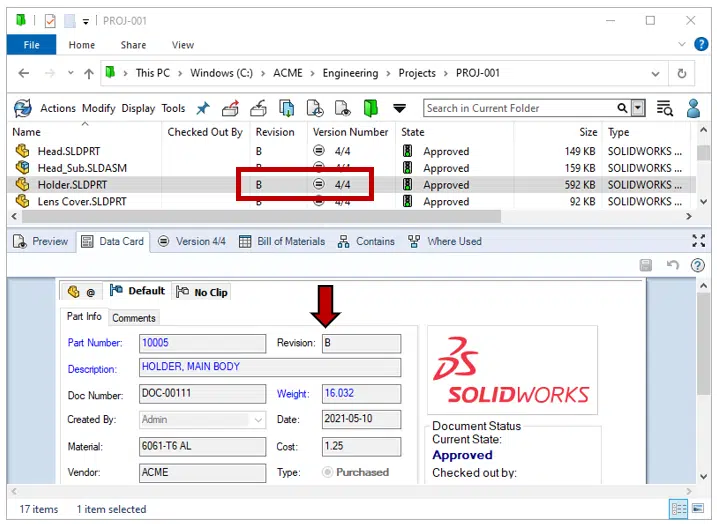This screenshot has height=524, width=717.
Task: Open the Display menu
Action: tap(138, 108)
